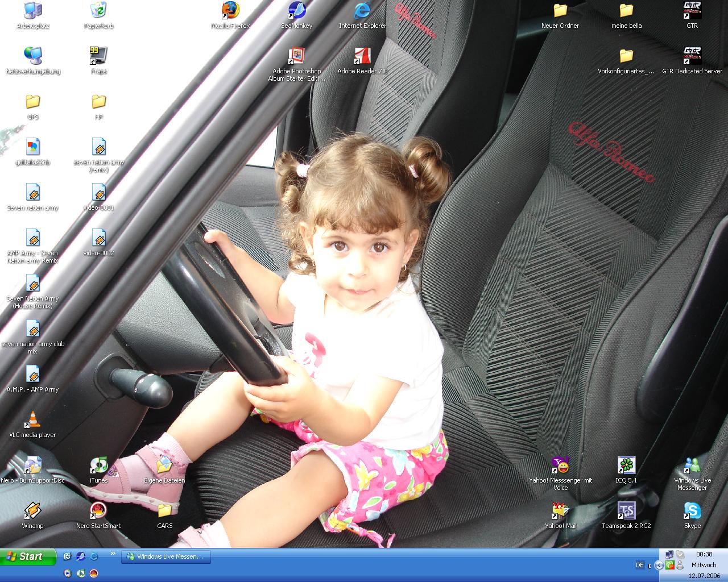
Task: Click the Windows Live Messenger taskbar button
Action: point(166,557)
